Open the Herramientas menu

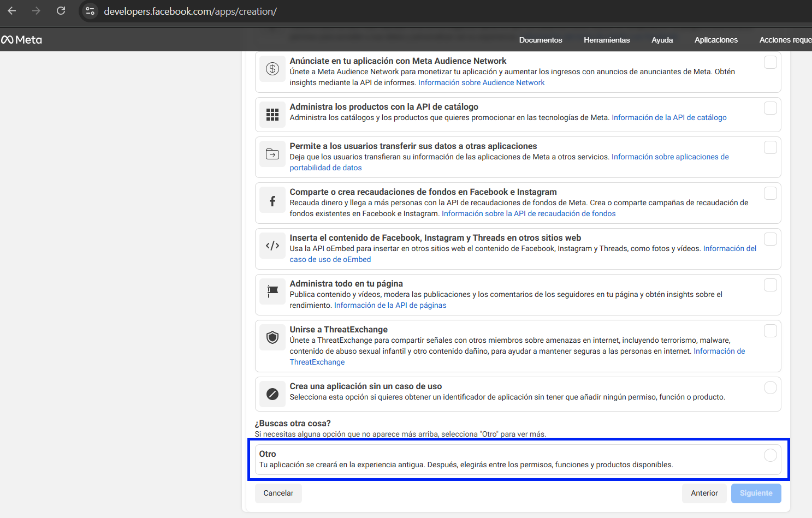[x=606, y=40]
